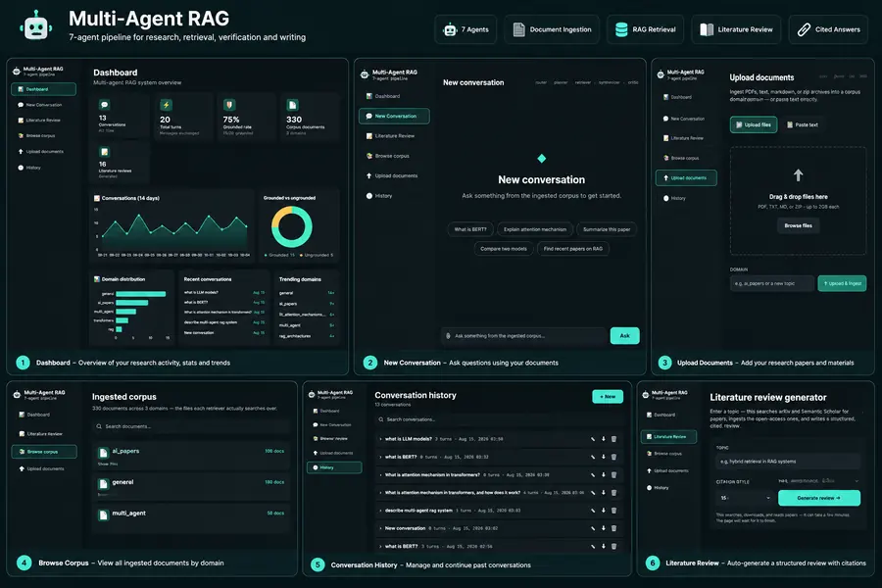The width and height of the screenshot is (882, 588).
Task: Click the ai_papers document icon in Ingested corpus
Action: click(104, 453)
